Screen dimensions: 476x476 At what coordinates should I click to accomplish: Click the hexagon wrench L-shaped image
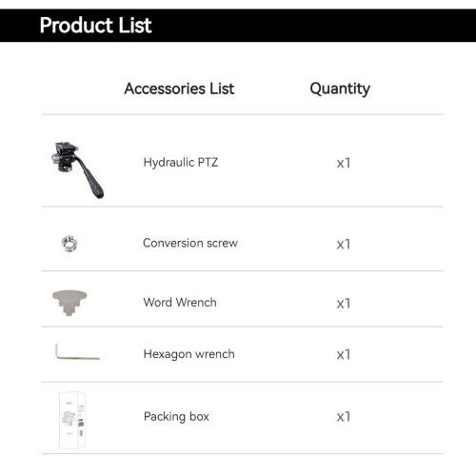[77, 352]
